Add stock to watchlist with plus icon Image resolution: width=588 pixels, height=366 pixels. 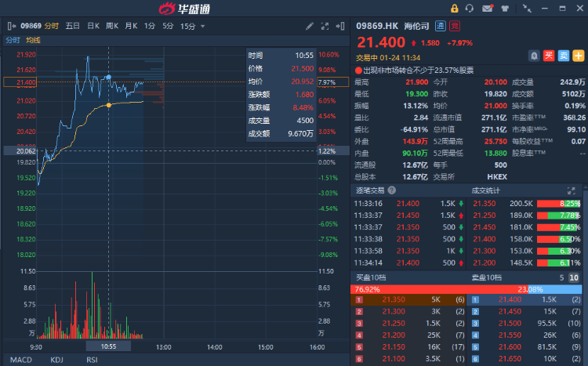pyautogui.click(x=578, y=56)
